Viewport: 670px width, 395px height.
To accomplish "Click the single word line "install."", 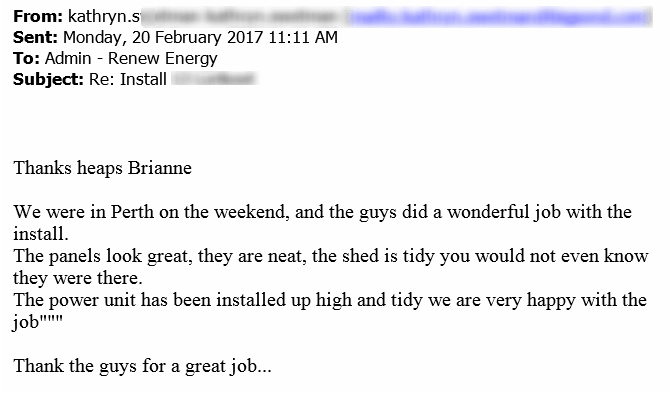I will click(x=41, y=234).
